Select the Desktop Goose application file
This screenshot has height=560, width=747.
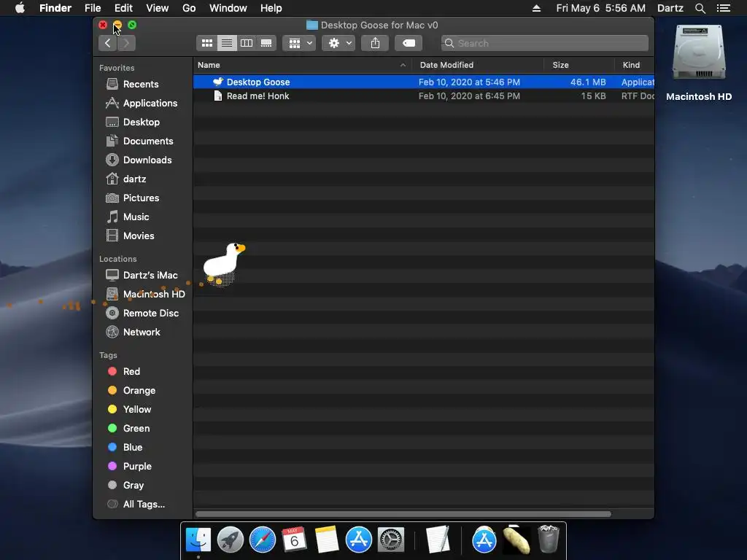424,82
